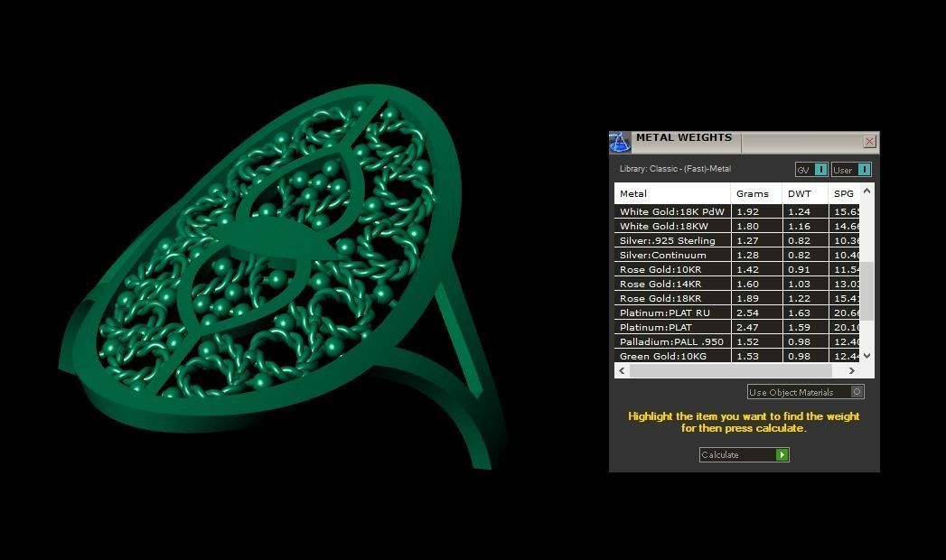Select the White Gold:18K PdW row
The height and width of the screenshot is (560, 946).
[x=736, y=211]
